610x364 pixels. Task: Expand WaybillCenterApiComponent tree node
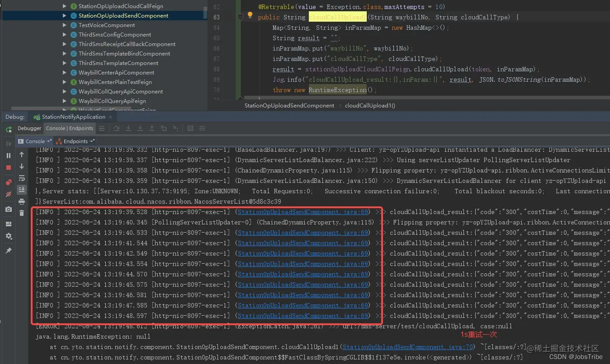pyautogui.click(x=65, y=73)
